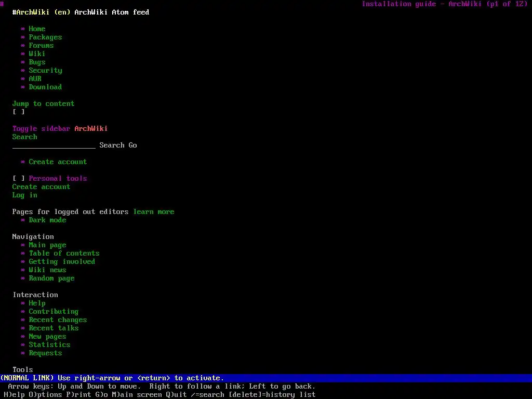This screenshot has width=532, height=399.
Task: Click the #ArchWiki (en) header text
Action: point(41,12)
